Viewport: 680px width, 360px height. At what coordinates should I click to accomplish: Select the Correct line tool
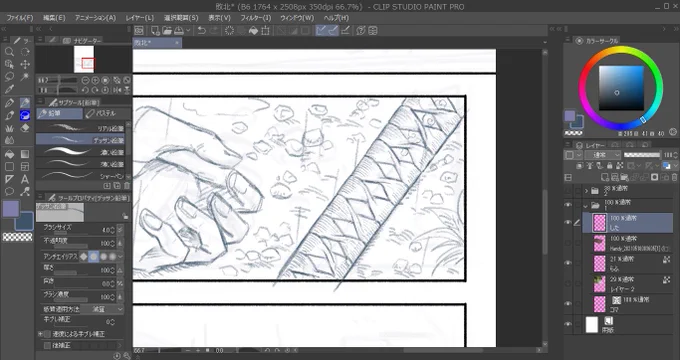(25, 191)
